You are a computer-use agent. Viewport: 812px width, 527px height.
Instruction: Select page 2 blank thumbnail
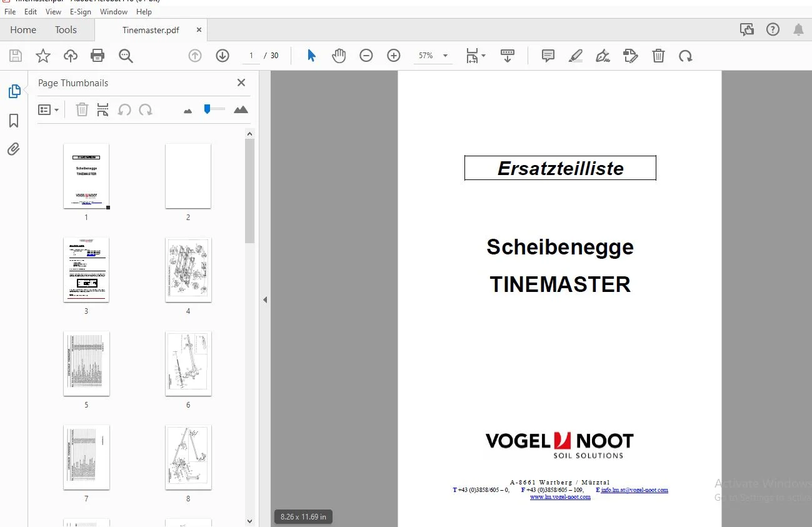pos(188,176)
